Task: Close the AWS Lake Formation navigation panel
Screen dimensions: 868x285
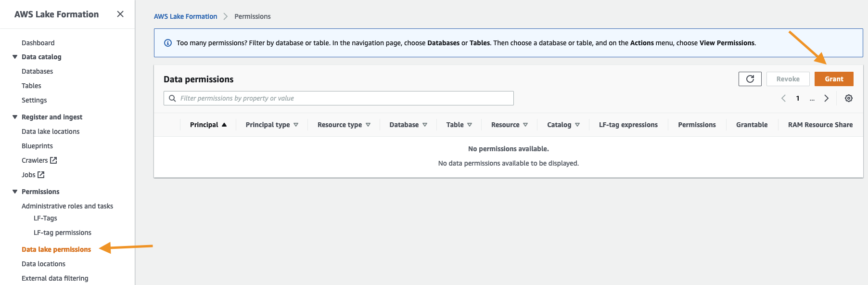Action: [x=120, y=14]
